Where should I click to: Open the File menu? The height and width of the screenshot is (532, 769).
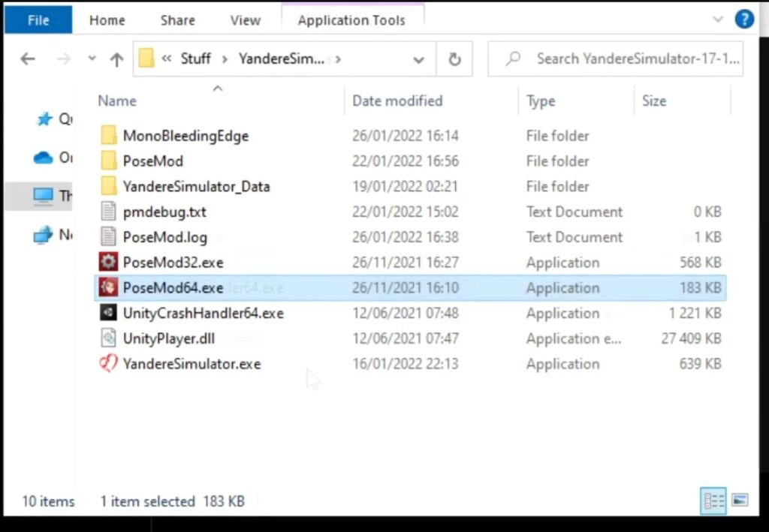pos(38,20)
